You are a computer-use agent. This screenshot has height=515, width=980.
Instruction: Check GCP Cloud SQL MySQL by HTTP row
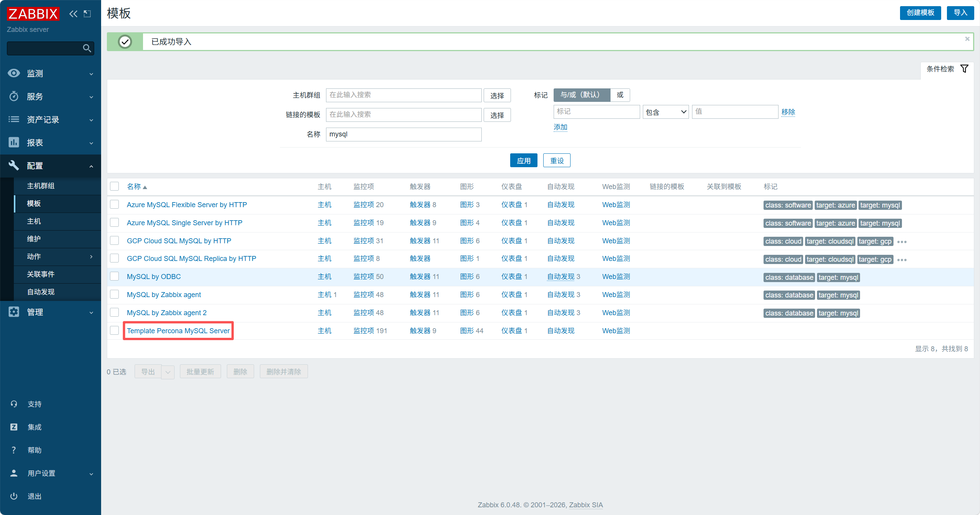coord(115,241)
